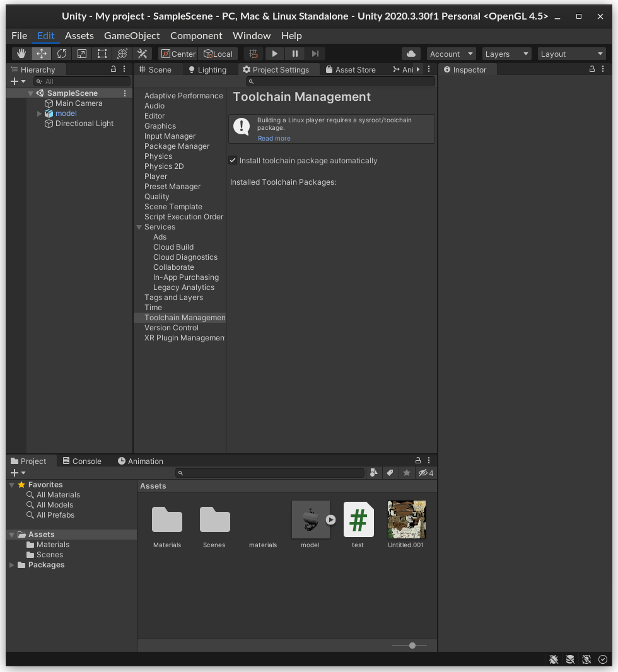618x672 pixels.
Task: Follow the Read more link
Action: 274,138
